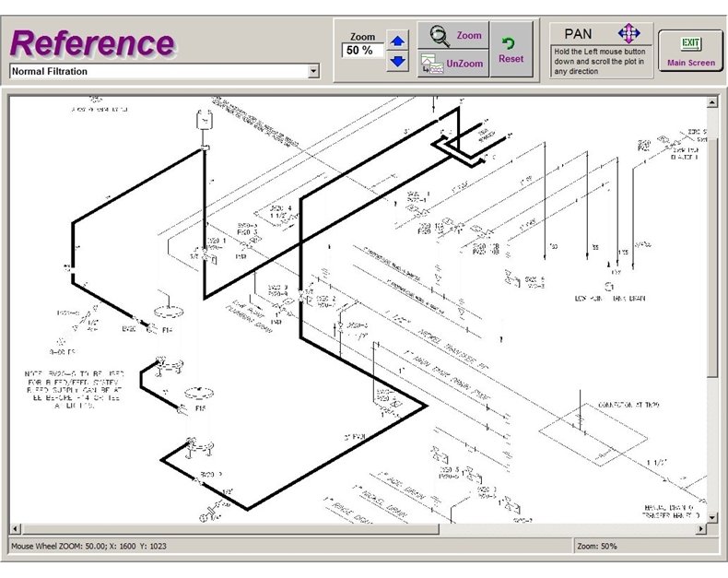Click Main Screen exit button
The width and height of the screenshot is (728, 578).
[690, 50]
